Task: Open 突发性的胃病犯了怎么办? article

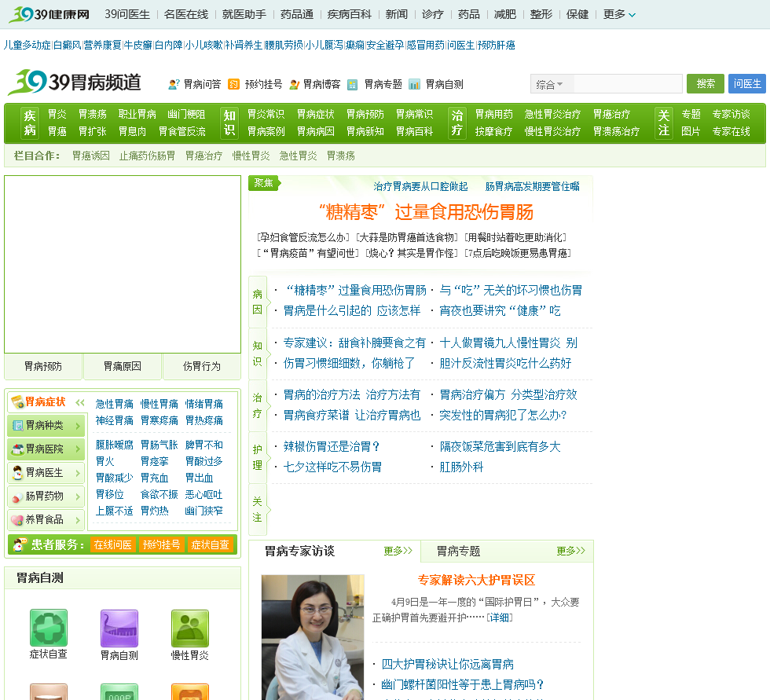Action: point(503,416)
